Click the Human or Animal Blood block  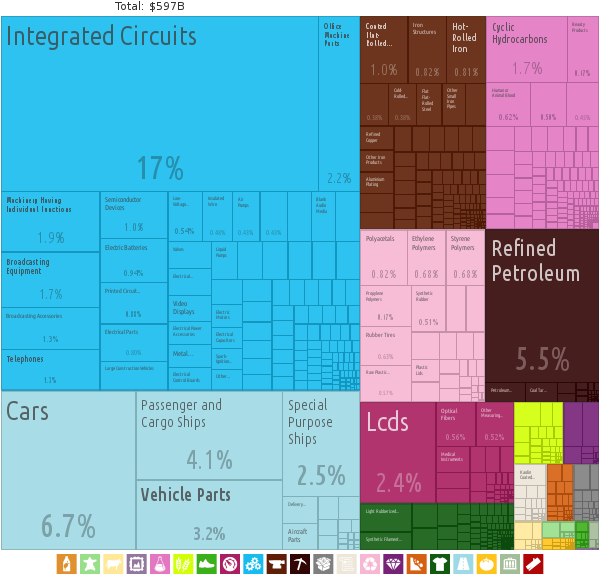[508, 104]
